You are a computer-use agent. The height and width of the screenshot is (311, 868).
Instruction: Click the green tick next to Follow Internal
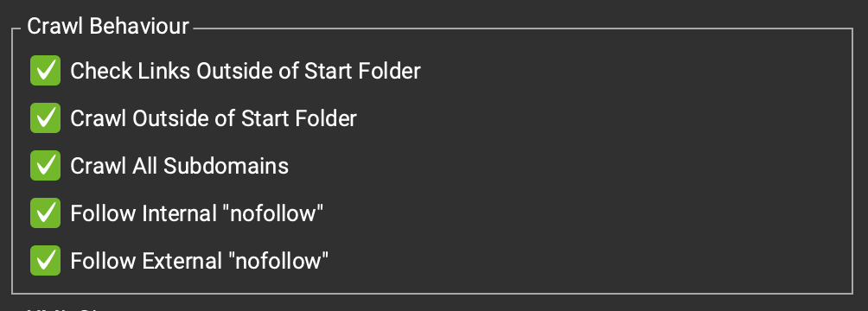pos(46,213)
